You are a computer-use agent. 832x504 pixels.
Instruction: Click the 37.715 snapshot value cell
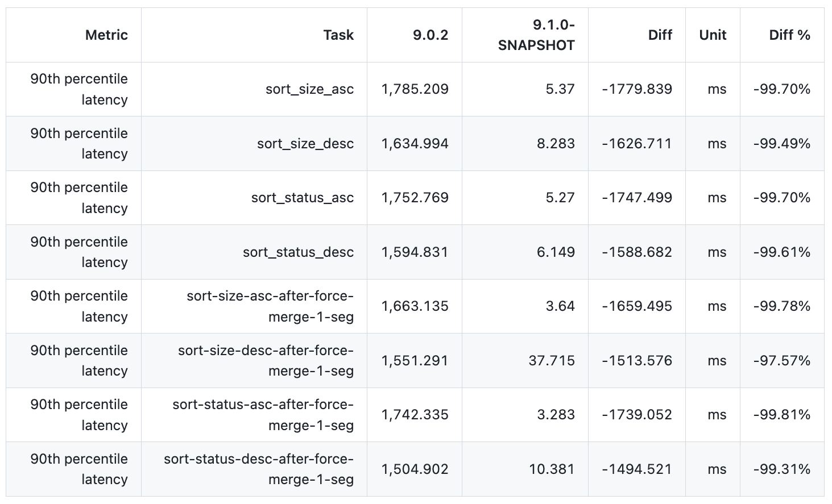pos(552,361)
